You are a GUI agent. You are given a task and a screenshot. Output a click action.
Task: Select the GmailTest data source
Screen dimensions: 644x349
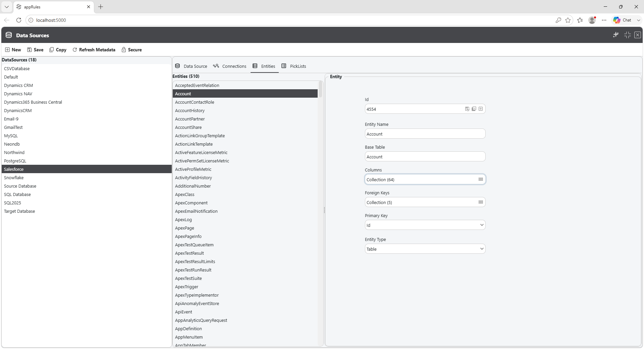[87, 127]
